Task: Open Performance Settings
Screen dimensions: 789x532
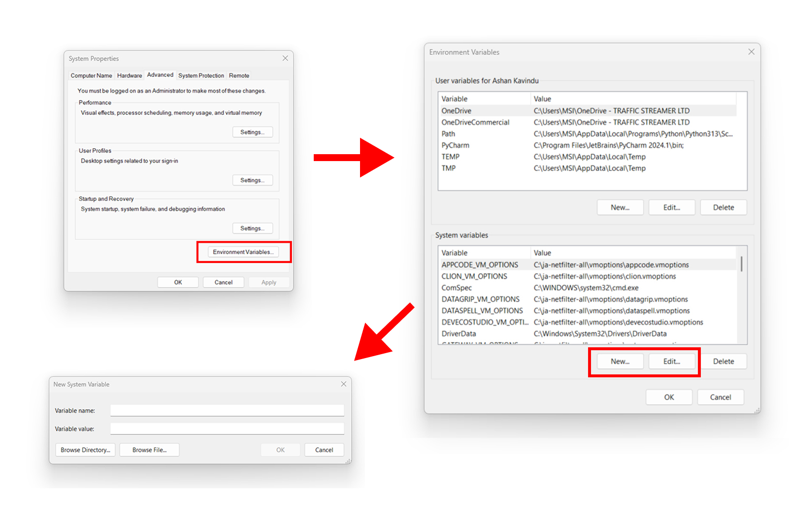Action: [x=252, y=132]
